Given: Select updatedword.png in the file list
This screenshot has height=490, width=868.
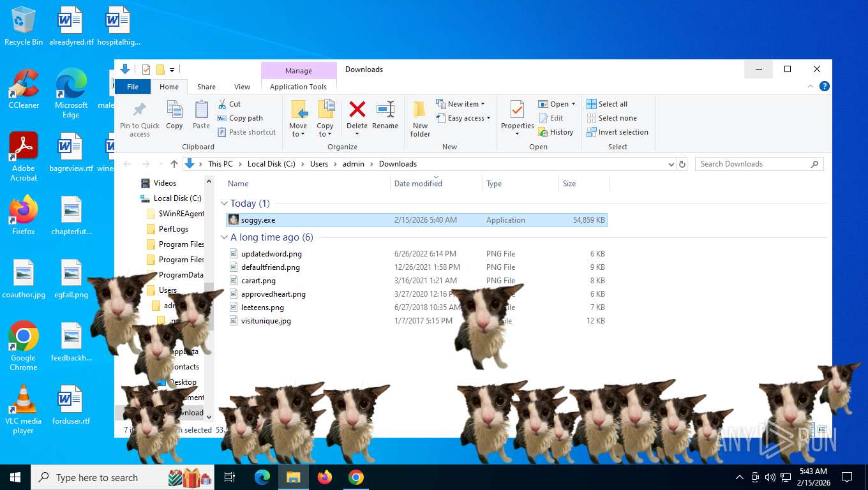Looking at the screenshot, I should (x=417, y=254).
